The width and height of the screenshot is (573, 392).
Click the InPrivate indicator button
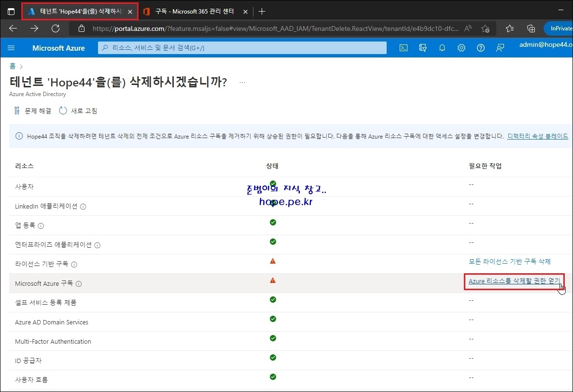(559, 28)
